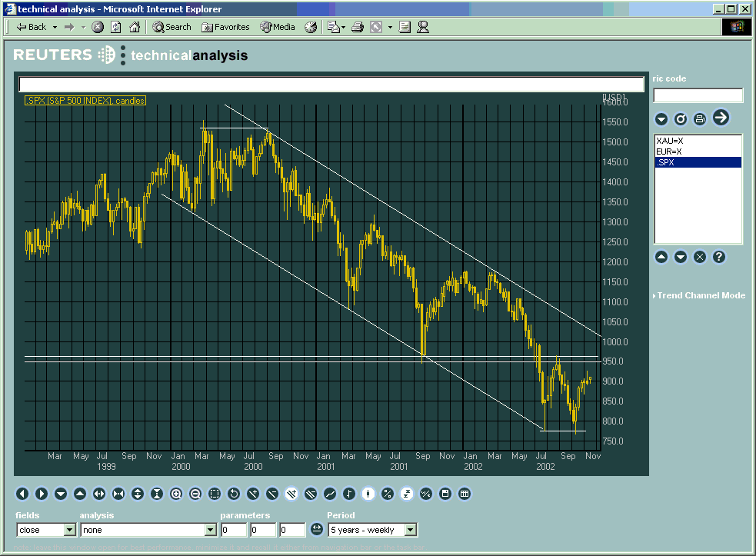Screen dimensions: 756x556
Task: Click the Messenger icon in browser toolbar
Action: [x=423, y=27]
